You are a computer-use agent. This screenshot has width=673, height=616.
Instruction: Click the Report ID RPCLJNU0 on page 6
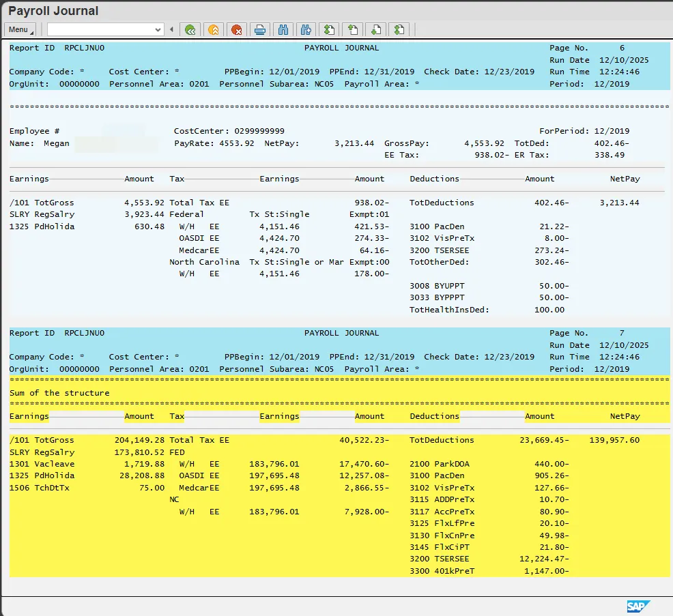tap(84, 48)
